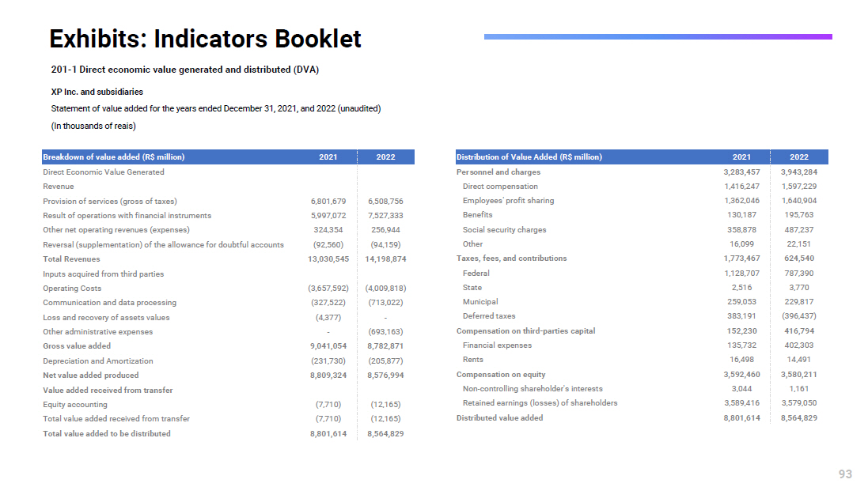Click the 'Total Revenues' row label
The image size is (868, 487).
point(71,259)
